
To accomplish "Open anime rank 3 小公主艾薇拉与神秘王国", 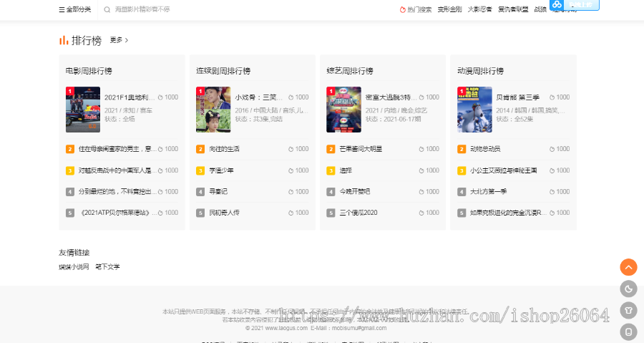I will (504, 170).
